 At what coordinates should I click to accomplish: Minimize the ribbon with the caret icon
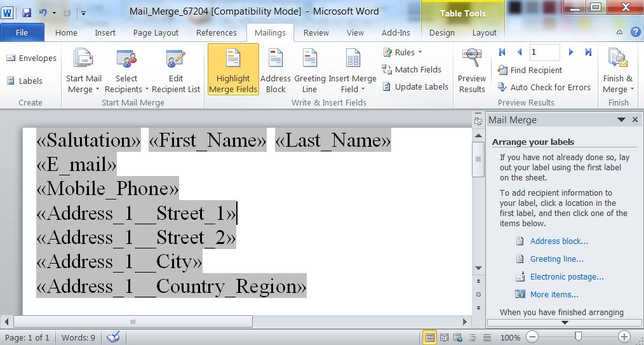pyautogui.click(x=619, y=32)
